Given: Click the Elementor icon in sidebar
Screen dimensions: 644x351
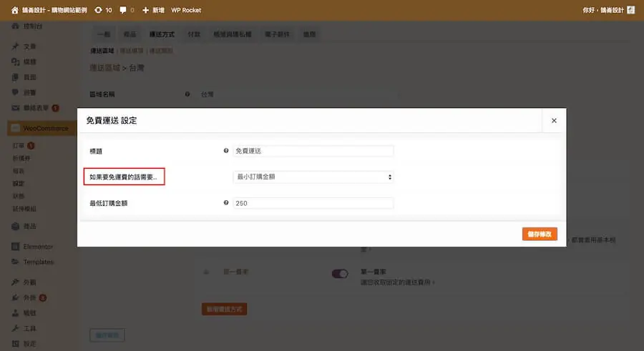Looking at the screenshot, I should click(x=15, y=247).
